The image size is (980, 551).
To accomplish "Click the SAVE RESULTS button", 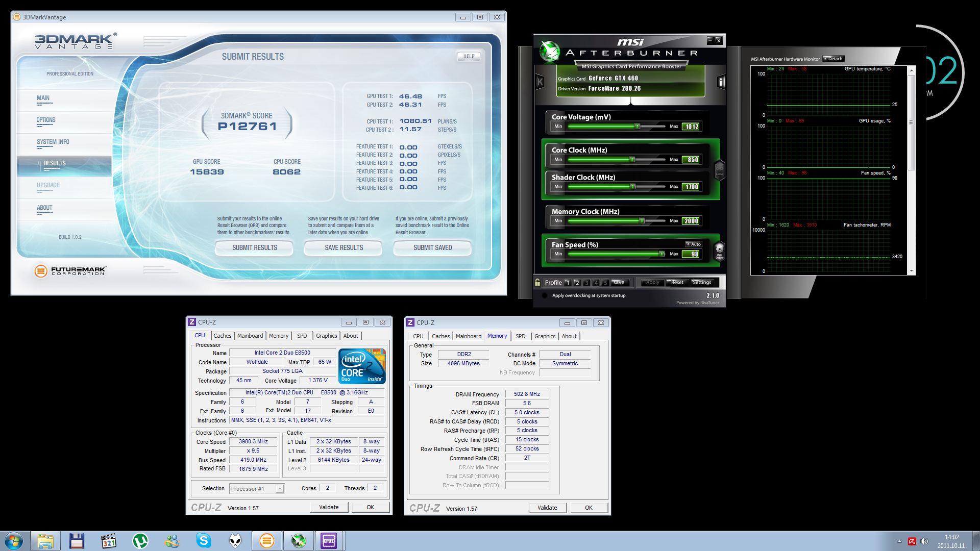I will pyautogui.click(x=344, y=248).
